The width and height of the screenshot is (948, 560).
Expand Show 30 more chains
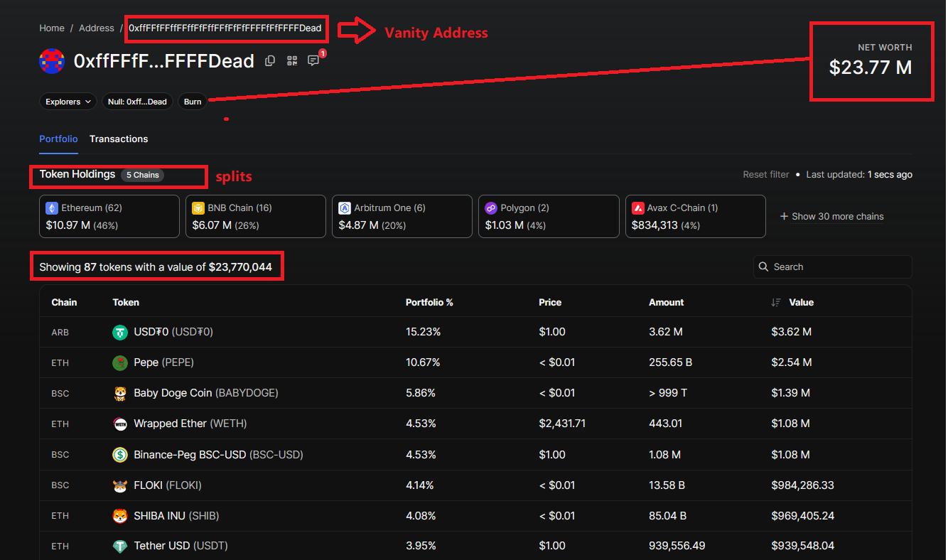coord(832,216)
